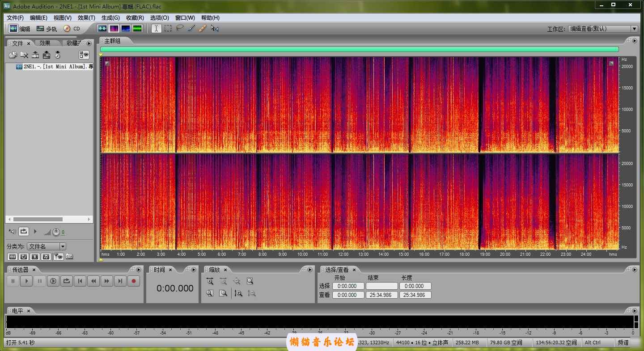Click Import File icon in Files panel
Image resolution: width=644 pixels, height=351 pixels.
(x=13, y=55)
